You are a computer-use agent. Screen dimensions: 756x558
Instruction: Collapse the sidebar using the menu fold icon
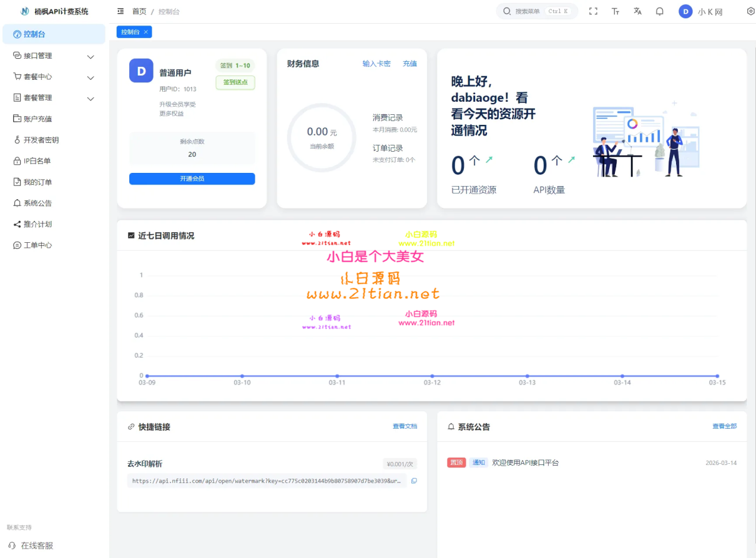120,11
